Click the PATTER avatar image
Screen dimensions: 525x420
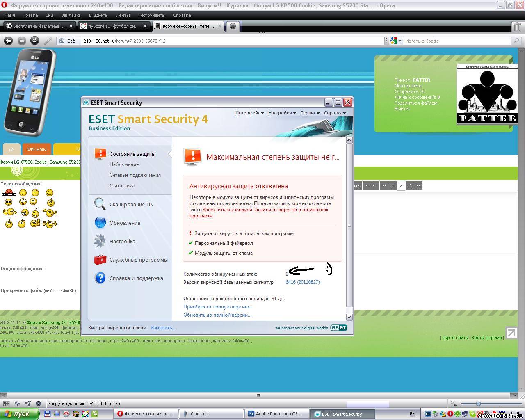tap(487, 94)
